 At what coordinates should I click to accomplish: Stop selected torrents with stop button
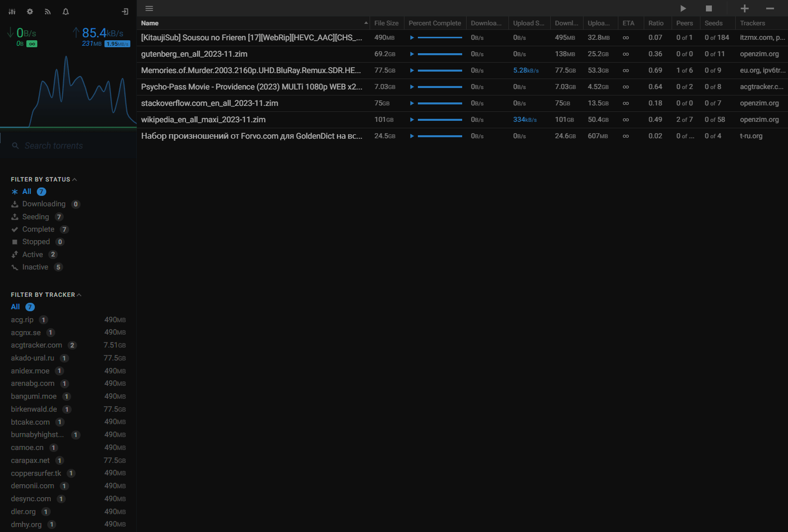(x=709, y=8)
